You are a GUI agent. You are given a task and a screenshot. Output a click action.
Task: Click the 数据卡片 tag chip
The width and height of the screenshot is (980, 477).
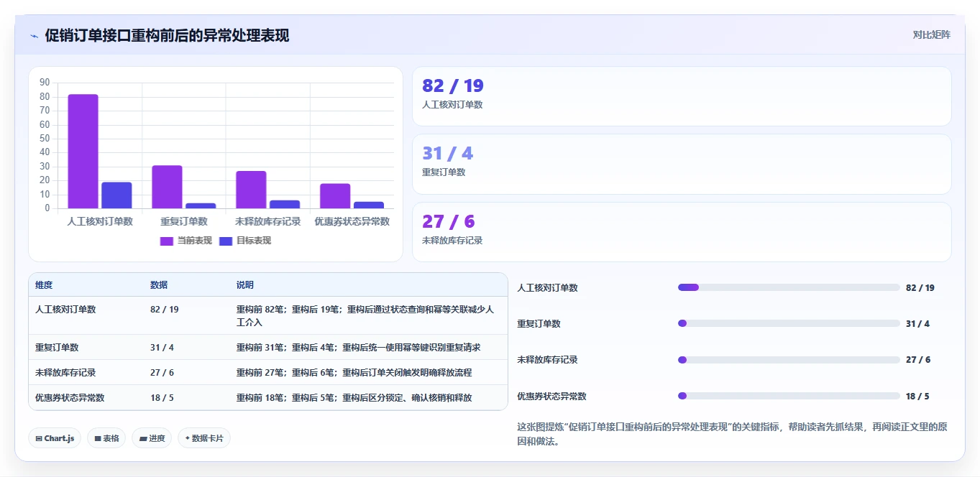click(204, 438)
